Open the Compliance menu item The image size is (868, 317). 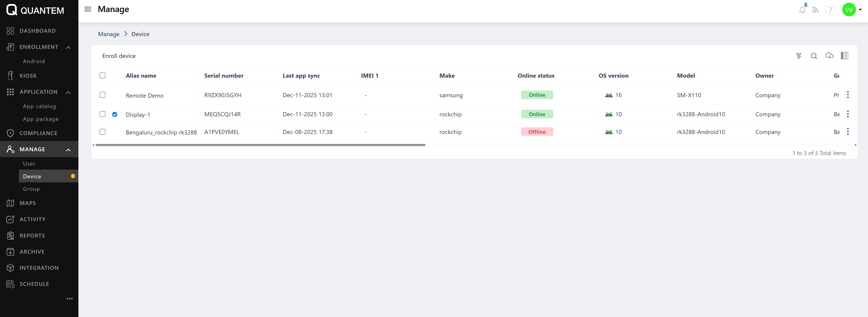[38, 133]
